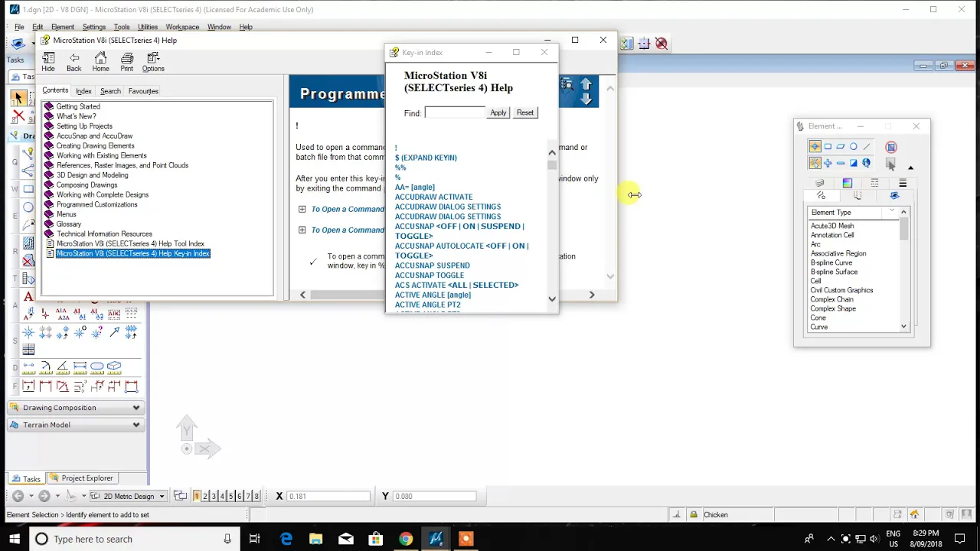Image resolution: width=980 pixels, height=551 pixels.
Task: Expand 'To Open a Command' first section
Action: point(302,209)
